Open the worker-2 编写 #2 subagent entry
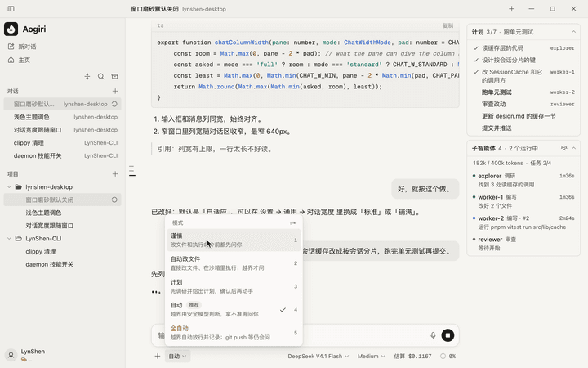The width and height of the screenshot is (588, 368). pos(523,222)
